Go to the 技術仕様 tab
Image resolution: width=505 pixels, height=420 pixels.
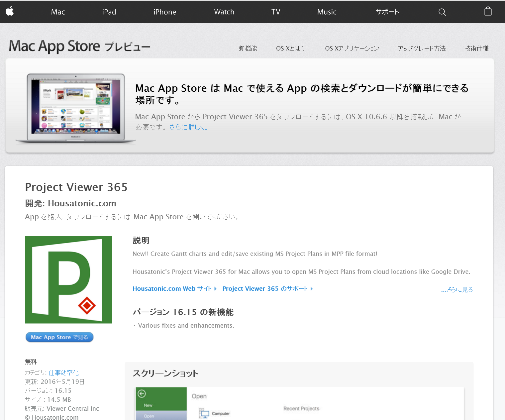[477, 49]
